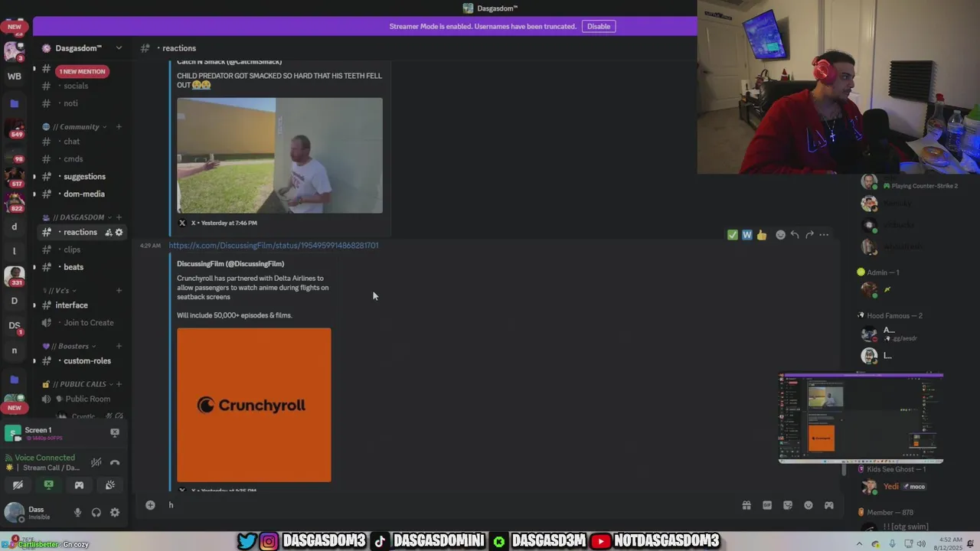980x551 pixels.
Task: Invite people to the reactions channel
Action: coord(109,233)
